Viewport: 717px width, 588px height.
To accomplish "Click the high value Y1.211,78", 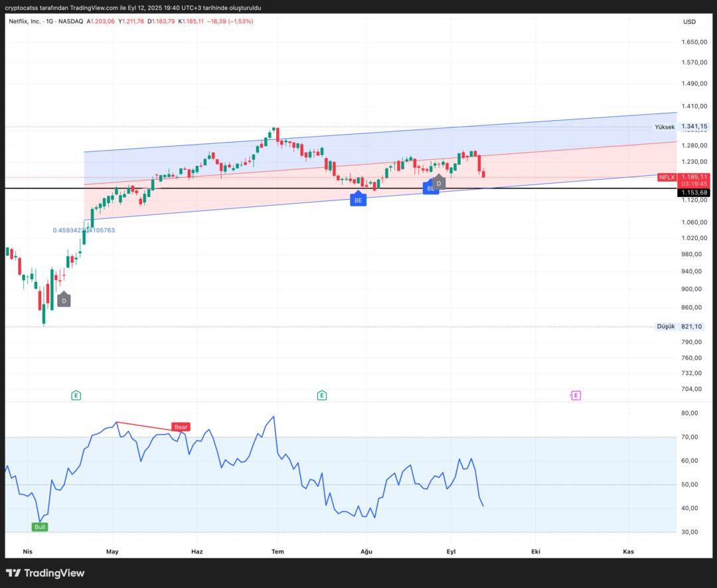I will [131, 21].
